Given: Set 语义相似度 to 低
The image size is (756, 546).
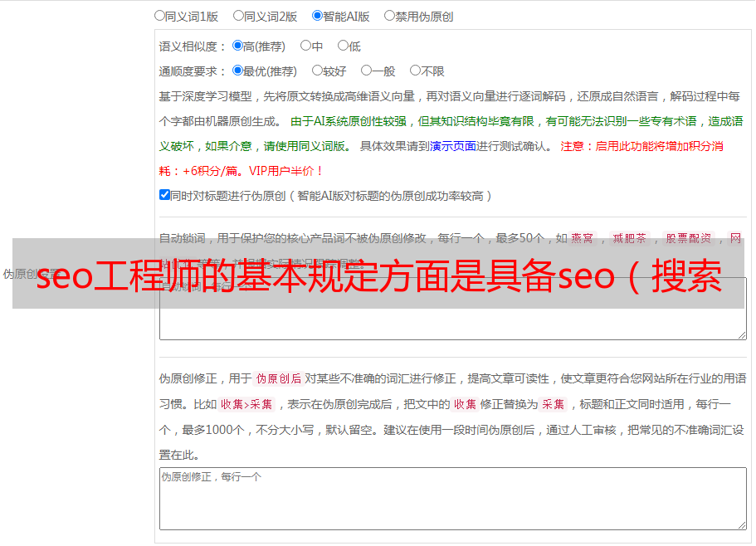Looking at the screenshot, I should pos(343,46).
